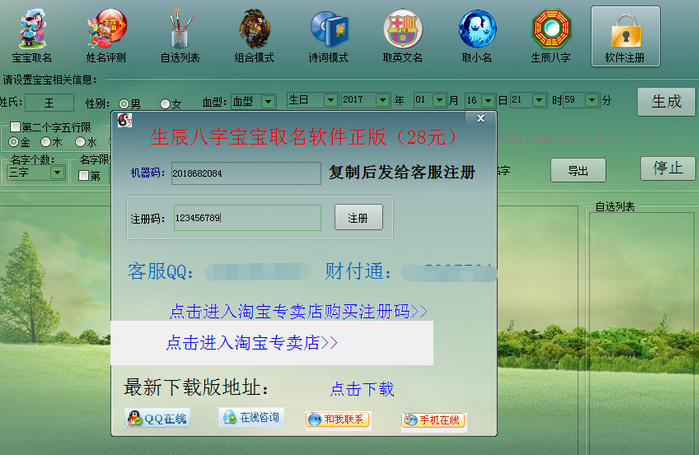Open the 姓名评测 name evaluation icon

pos(106,37)
